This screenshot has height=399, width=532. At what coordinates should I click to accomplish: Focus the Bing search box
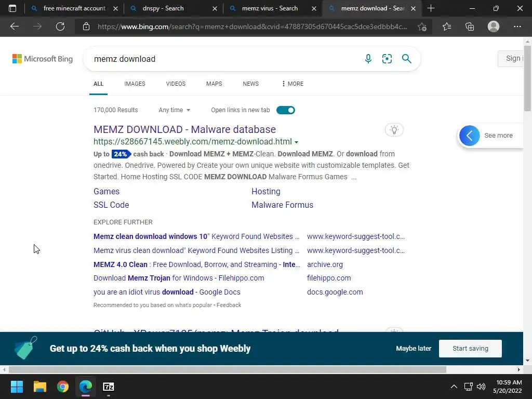coord(224,59)
